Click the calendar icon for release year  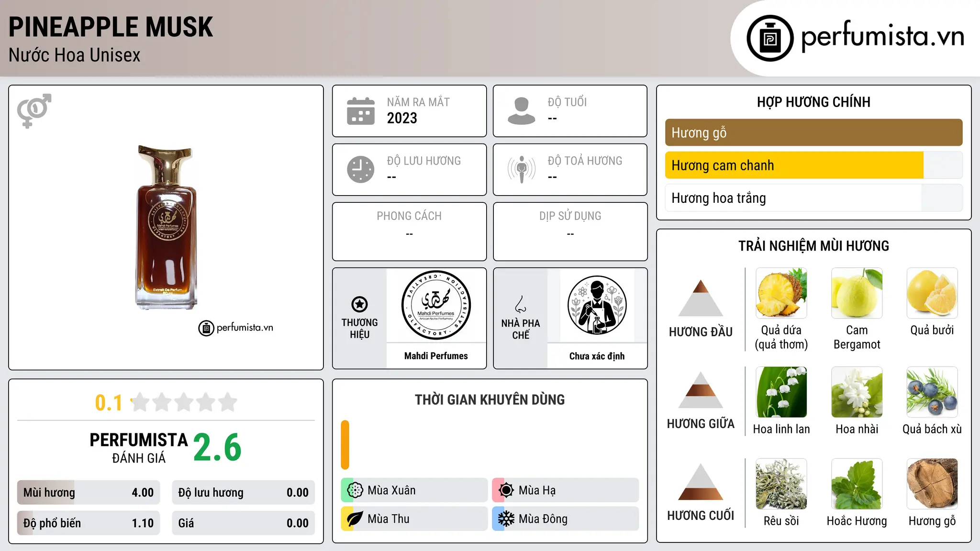(x=361, y=111)
